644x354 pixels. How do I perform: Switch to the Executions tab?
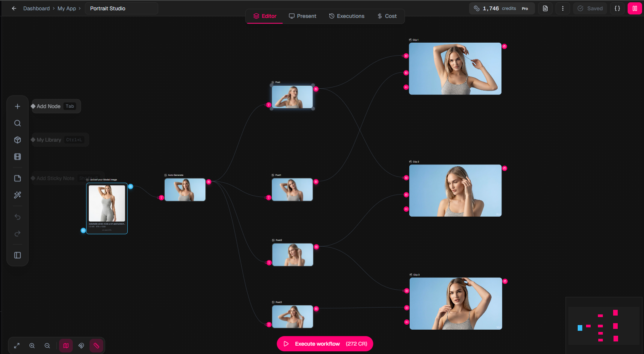coord(347,16)
